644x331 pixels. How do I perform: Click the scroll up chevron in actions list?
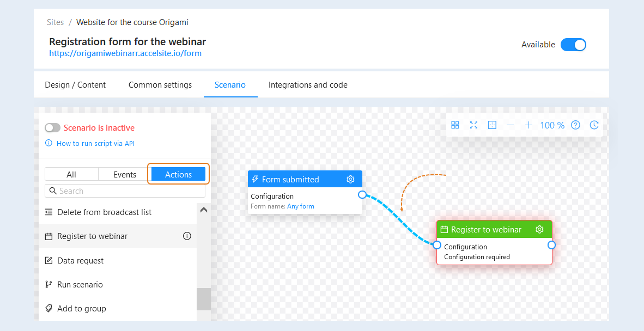click(203, 210)
